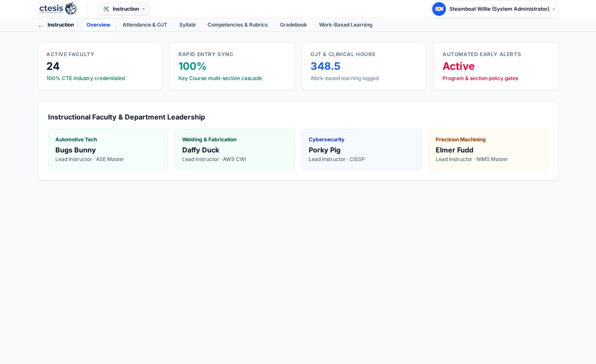Click the name Elmer Fudd
The image size is (596, 364).
coord(455,150)
